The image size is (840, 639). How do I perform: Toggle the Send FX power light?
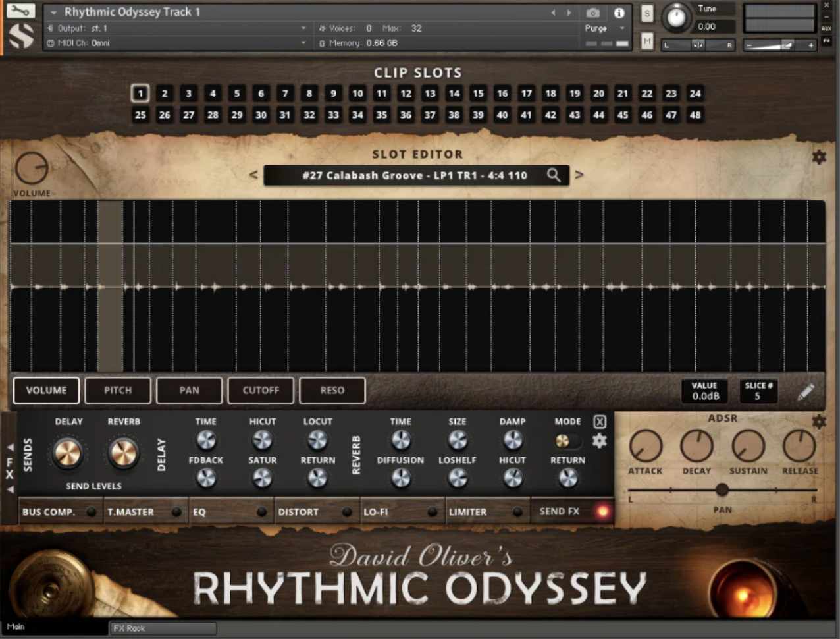pyautogui.click(x=602, y=512)
